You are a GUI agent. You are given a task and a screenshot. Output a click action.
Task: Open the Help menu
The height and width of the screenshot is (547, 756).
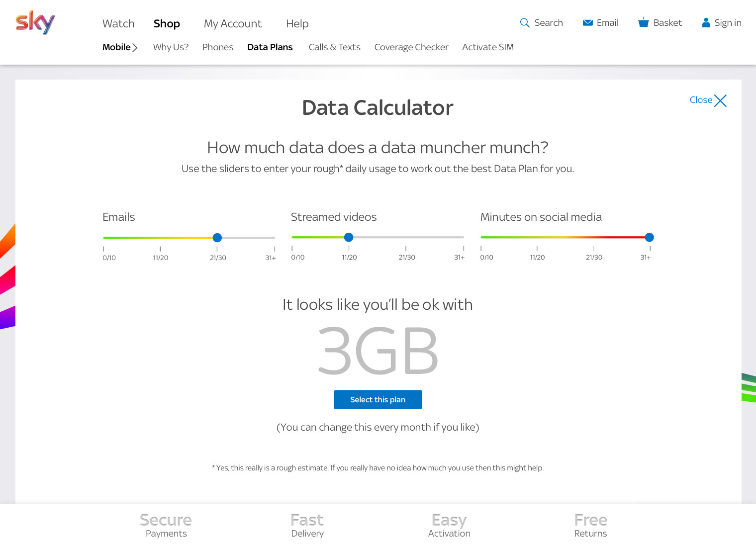tap(297, 24)
